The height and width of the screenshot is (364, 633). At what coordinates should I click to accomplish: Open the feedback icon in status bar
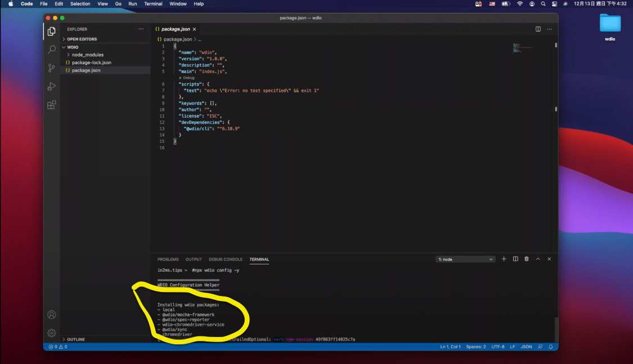[x=540, y=347]
